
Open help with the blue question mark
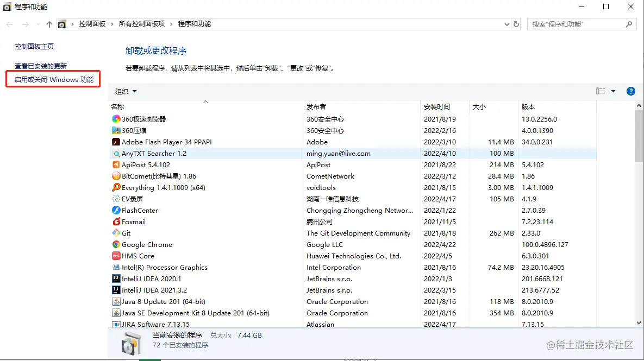click(x=631, y=92)
